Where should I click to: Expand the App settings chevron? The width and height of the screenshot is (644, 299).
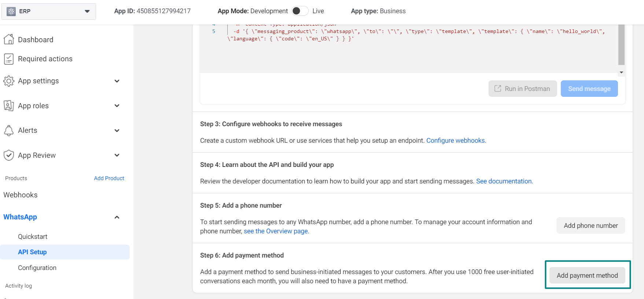(x=117, y=81)
